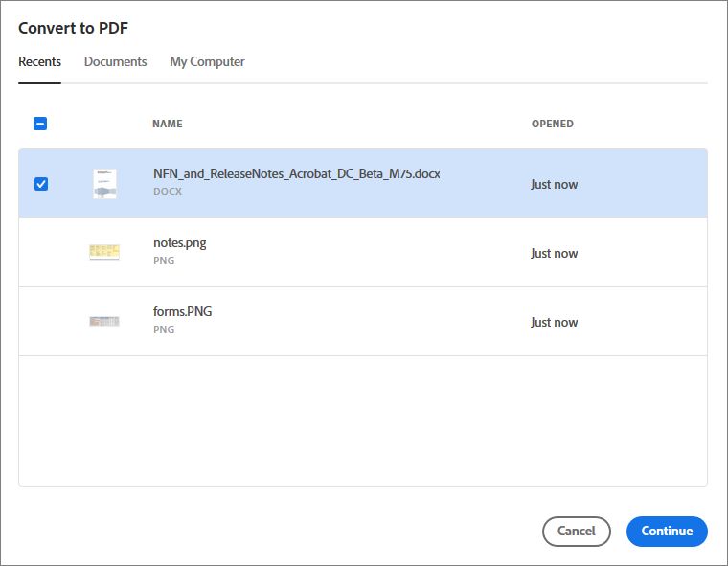Click the PNG type label under notes.png

[164, 260]
